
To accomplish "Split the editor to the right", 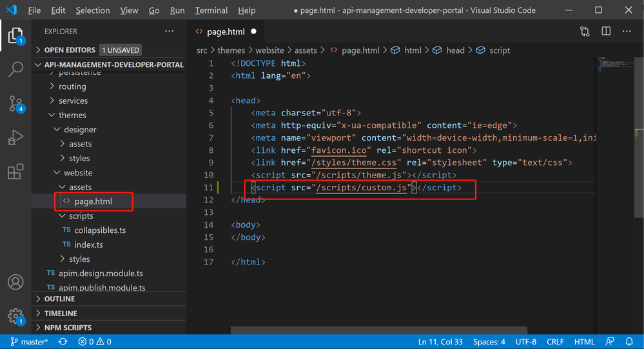I will pos(606,31).
